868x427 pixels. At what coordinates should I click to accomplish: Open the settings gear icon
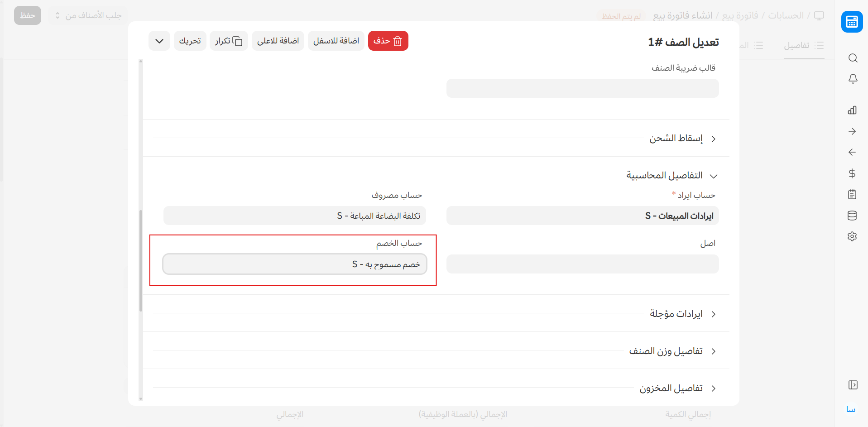click(852, 236)
